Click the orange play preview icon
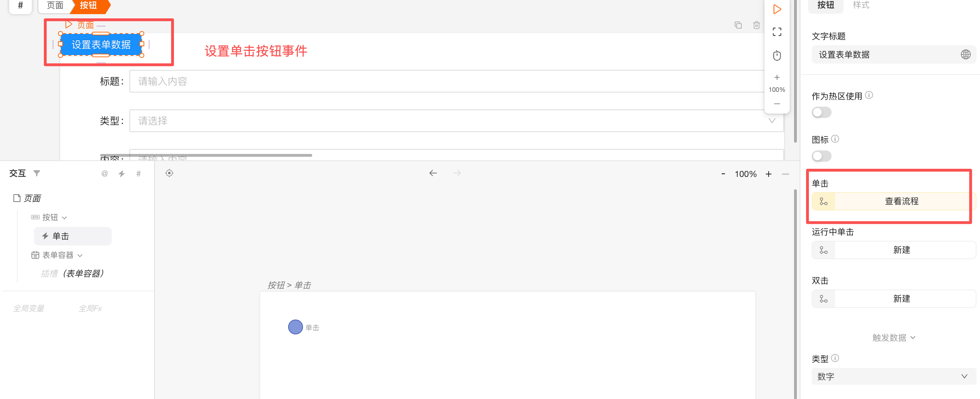This screenshot has height=399, width=980. pyautogui.click(x=777, y=10)
